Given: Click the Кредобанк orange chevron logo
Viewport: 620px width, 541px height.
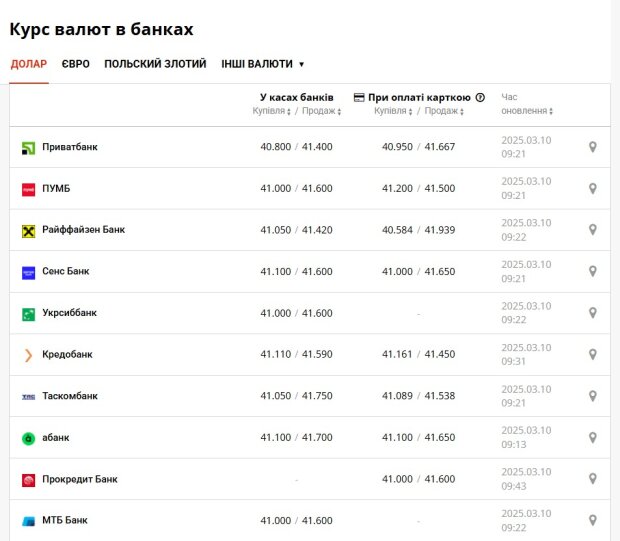Looking at the screenshot, I should pyautogui.click(x=28, y=355).
